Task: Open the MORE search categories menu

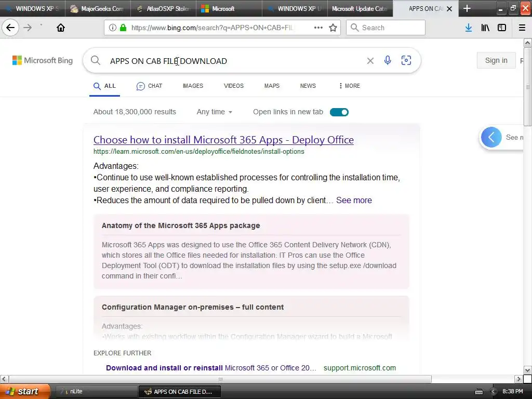Action: (x=350, y=86)
